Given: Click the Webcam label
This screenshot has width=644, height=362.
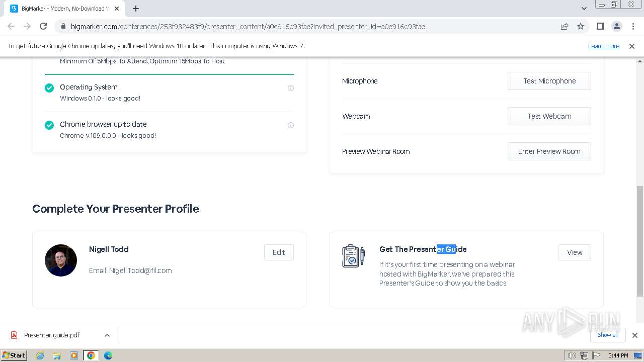Looking at the screenshot, I should coord(356,116).
